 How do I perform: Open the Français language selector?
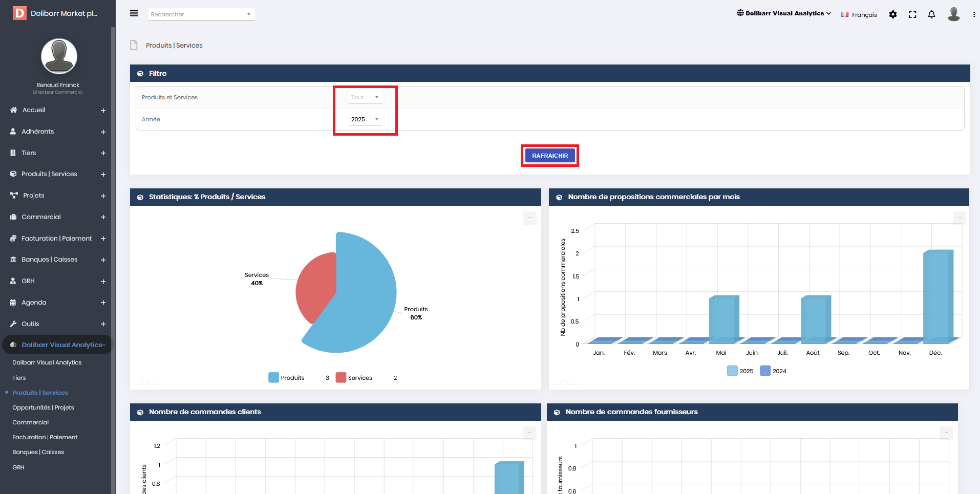859,14
